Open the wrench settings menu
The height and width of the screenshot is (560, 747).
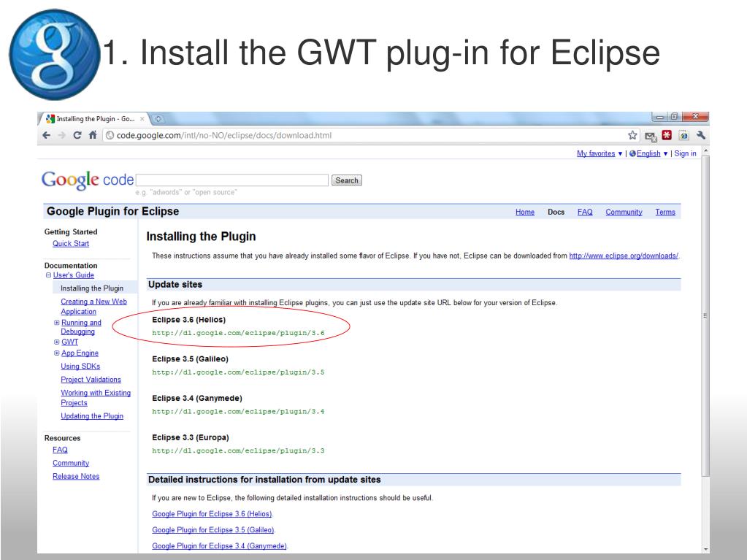(x=700, y=135)
